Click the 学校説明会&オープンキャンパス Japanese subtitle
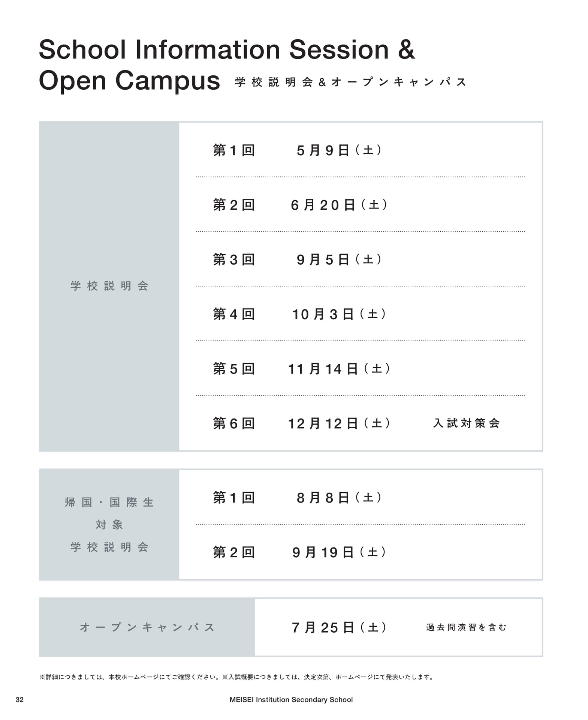The width and height of the screenshot is (588, 720). tap(350, 82)
